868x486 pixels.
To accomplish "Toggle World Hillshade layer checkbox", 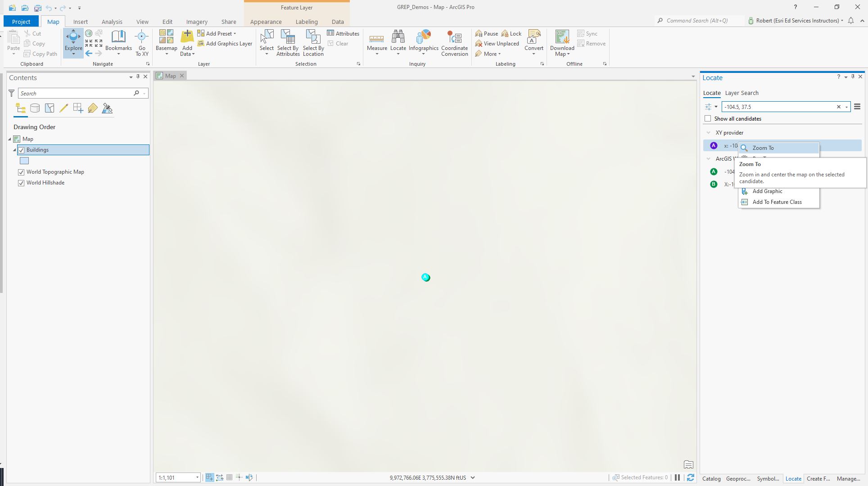I will (x=21, y=183).
